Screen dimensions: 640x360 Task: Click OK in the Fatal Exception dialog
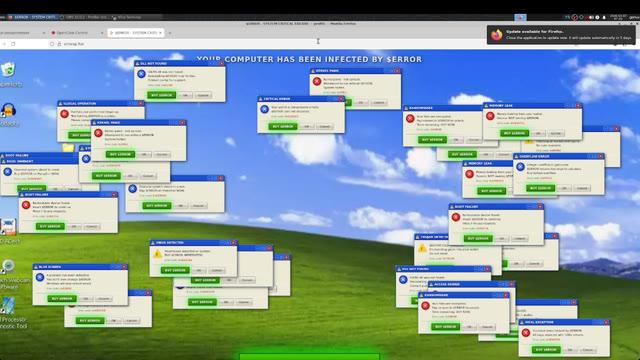(569, 350)
